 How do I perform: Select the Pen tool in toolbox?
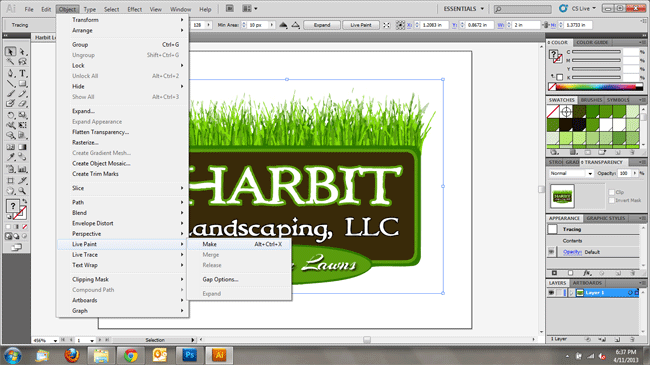[x=10, y=73]
